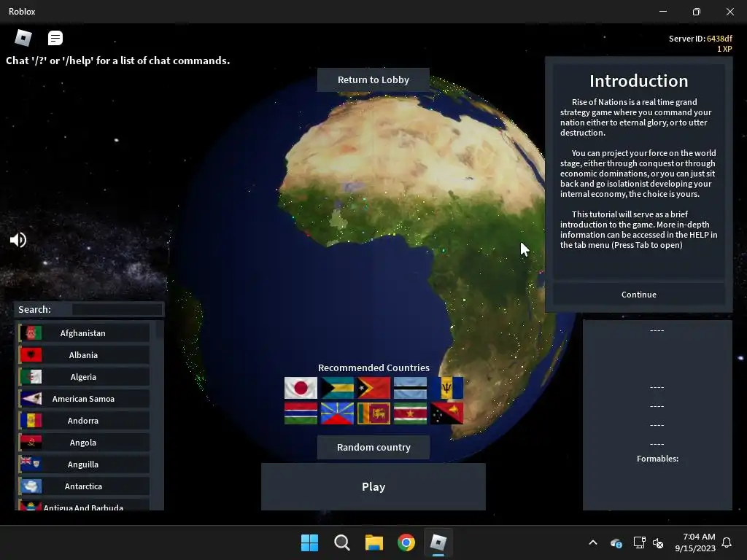Select the Sri Lanka flag in Recommended Countries
This screenshot has height=560, width=747.
[373, 413]
